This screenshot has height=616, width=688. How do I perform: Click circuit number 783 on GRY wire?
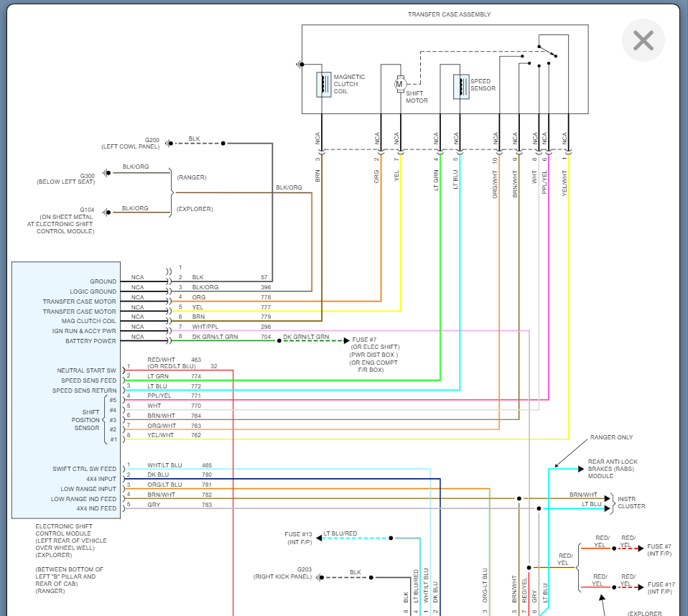pyautogui.click(x=207, y=505)
